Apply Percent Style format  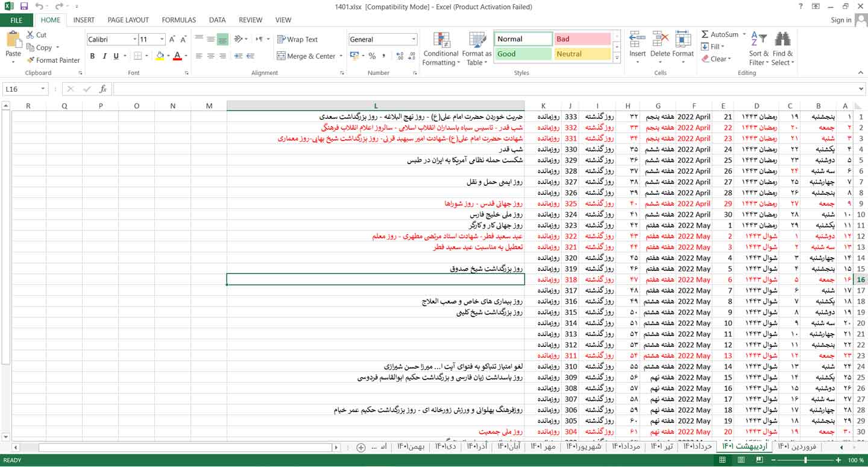372,56
